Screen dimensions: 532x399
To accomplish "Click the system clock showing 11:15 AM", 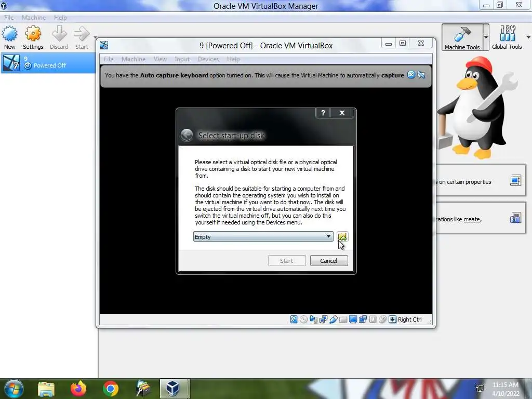I will 506,385.
